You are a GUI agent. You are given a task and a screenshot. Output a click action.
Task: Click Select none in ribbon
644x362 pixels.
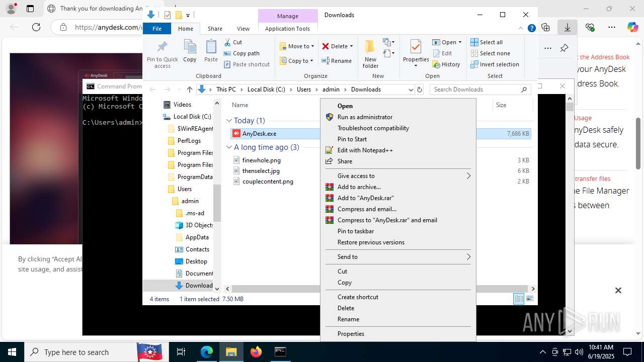click(x=490, y=53)
